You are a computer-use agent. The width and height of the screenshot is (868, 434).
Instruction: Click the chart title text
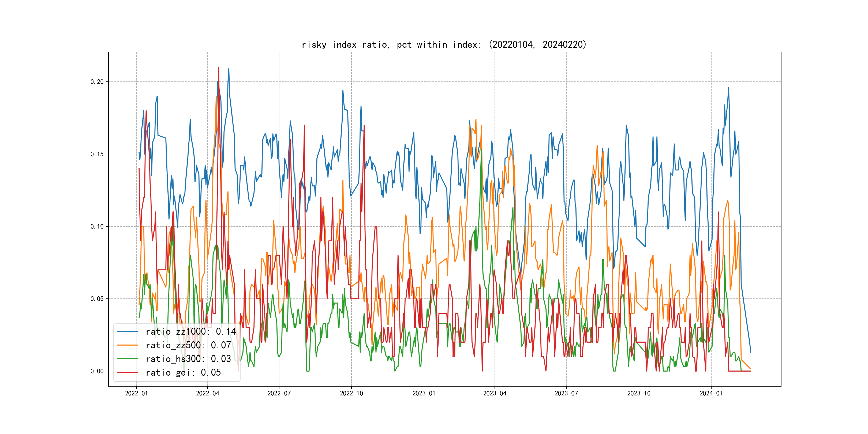(444, 44)
